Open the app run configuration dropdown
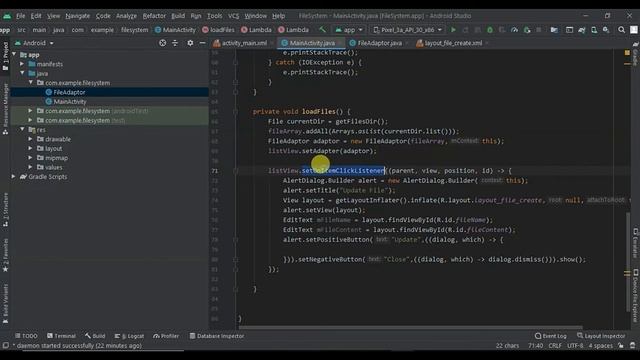The image size is (640, 360). pyautogui.click(x=349, y=30)
